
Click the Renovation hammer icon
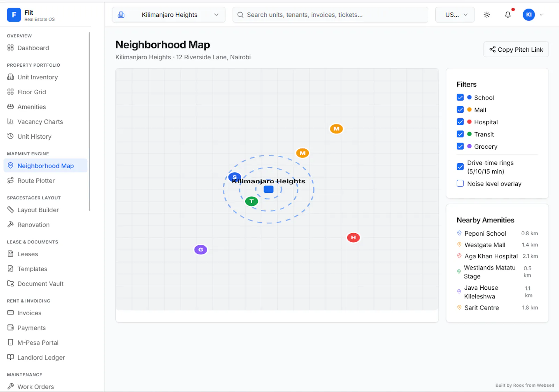pos(10,224)
